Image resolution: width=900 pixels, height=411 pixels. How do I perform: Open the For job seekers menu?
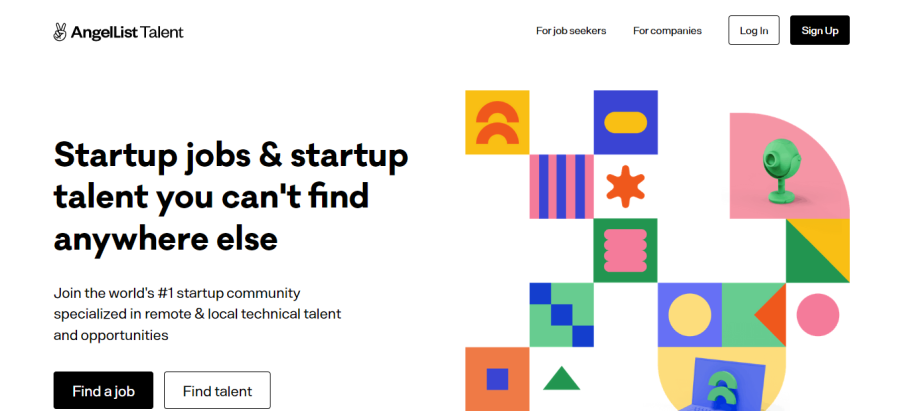(x=570, y=31)
